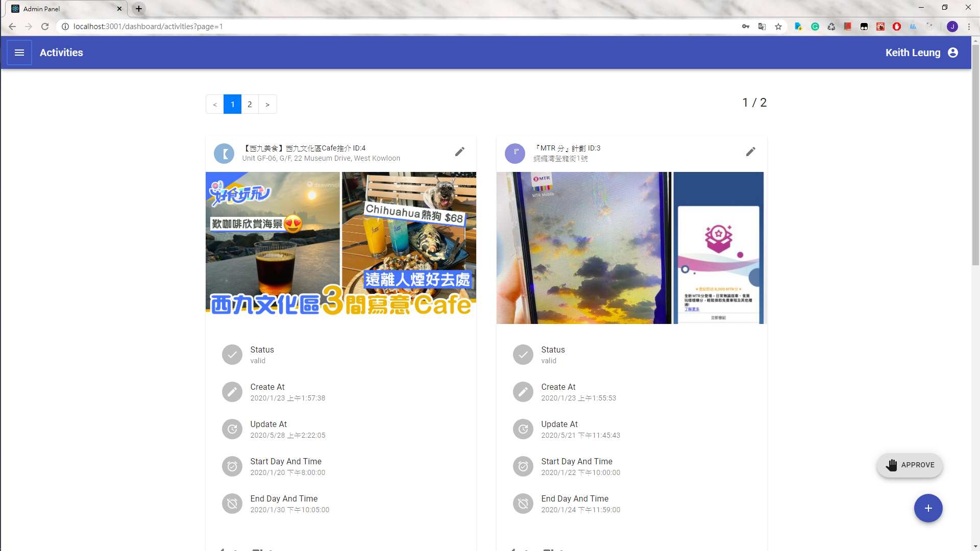Click avatar of MTR activity card
The image size is (980, 551).
click(514, 153)
